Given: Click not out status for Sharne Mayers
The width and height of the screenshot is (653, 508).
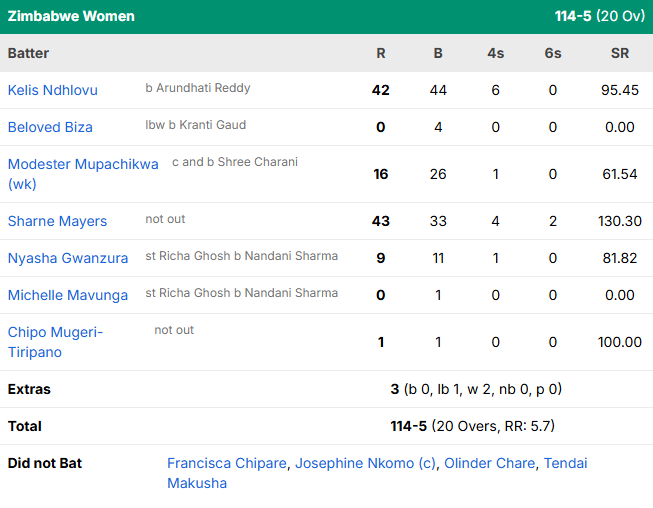Looking at the screenshot, I should (x=165, y=219).
